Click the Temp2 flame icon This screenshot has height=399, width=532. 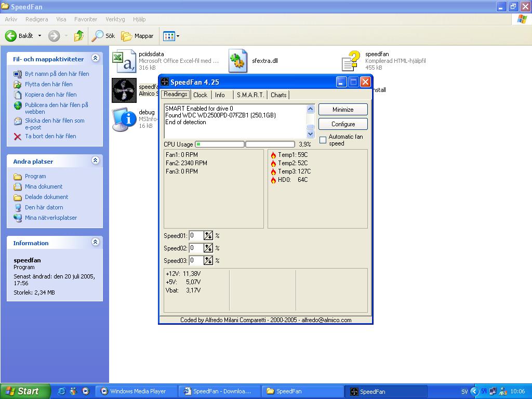click(x=273, y=163)
